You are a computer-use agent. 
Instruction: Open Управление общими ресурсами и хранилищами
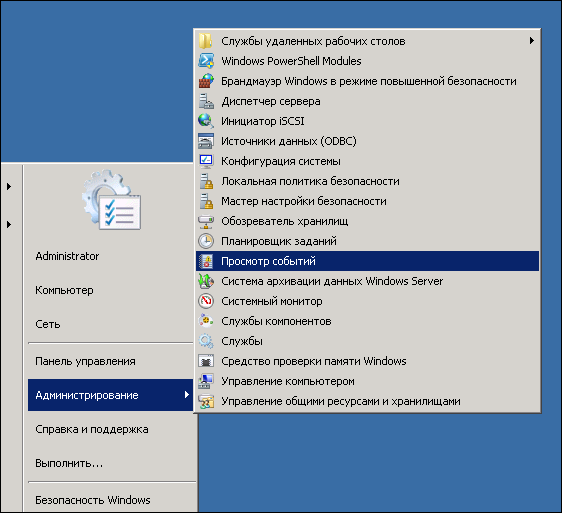click(x=367, y=401)
